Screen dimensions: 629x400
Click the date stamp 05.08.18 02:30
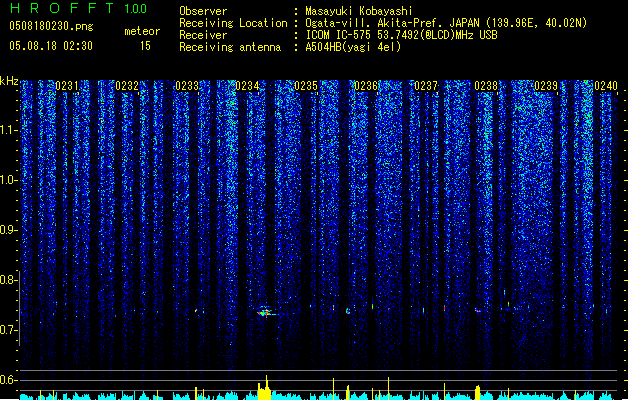[x=51, y=46]
